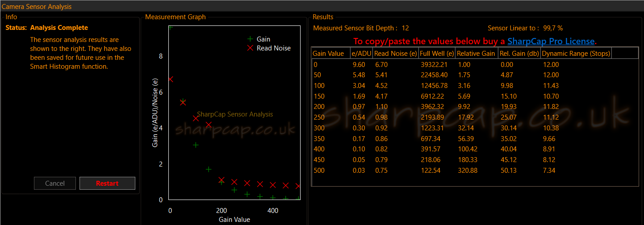Click the Restart button
The height and width of the screenshot is (225, 644).
107,183
